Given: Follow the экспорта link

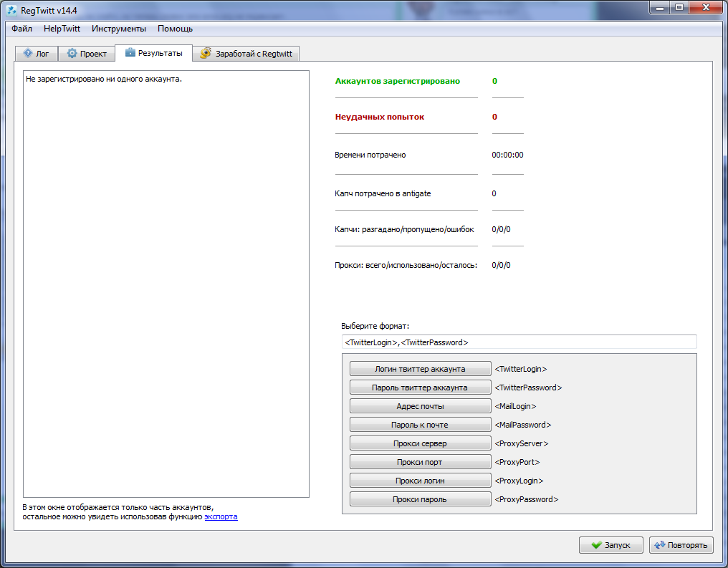Looking at the screenshot, I should point(221,516).
